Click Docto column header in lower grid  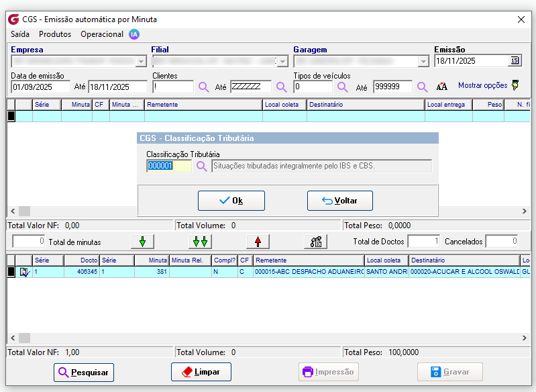click(82, 260)
